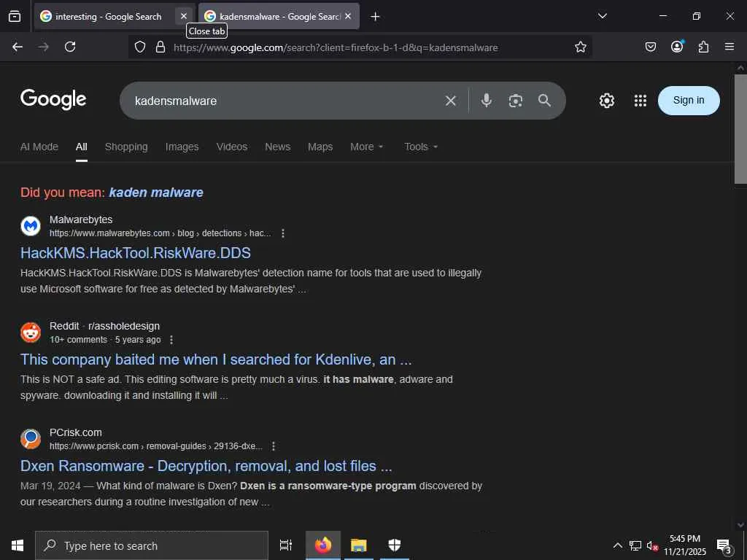Go back to the previous page
747x560 pixels.
coord(18,47)
